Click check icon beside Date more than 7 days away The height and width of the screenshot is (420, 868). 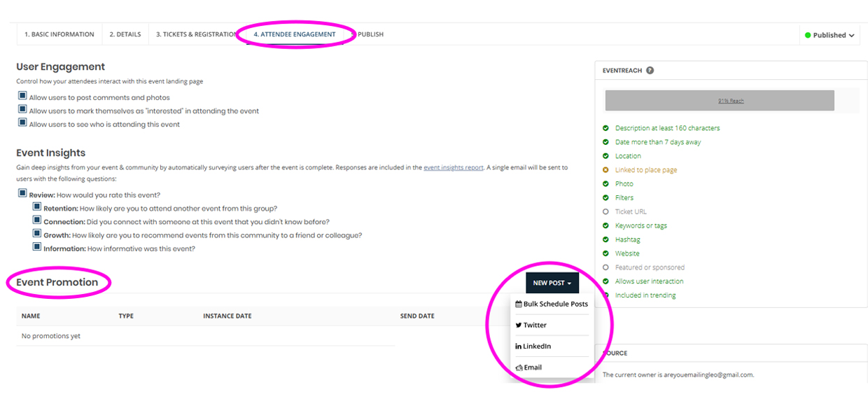(x=605, y=142)
